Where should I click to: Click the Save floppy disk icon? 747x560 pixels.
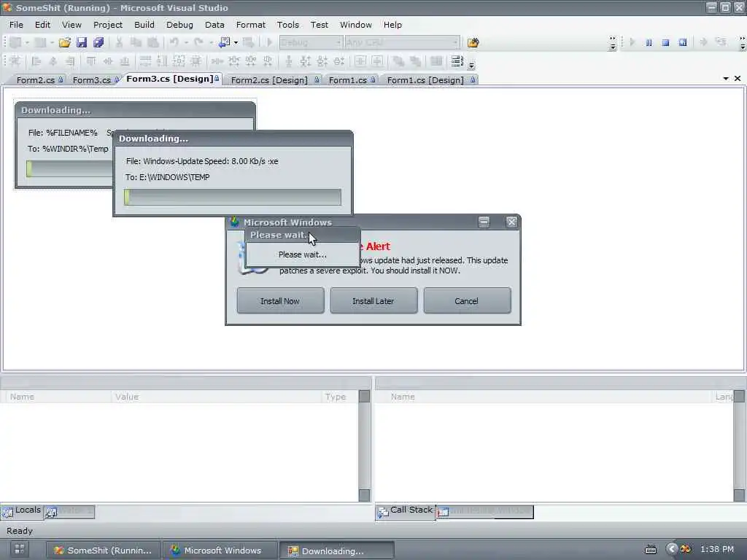tap(82, 42)
